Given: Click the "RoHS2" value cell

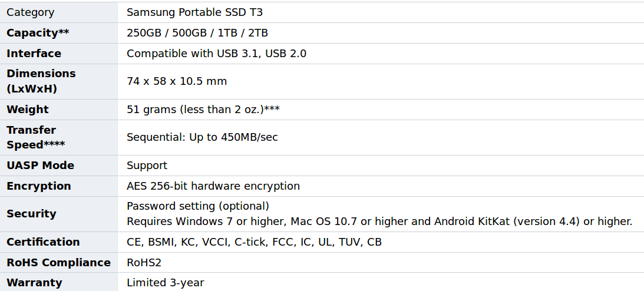Looking at the screenshot, I should [x=144, y=263].
